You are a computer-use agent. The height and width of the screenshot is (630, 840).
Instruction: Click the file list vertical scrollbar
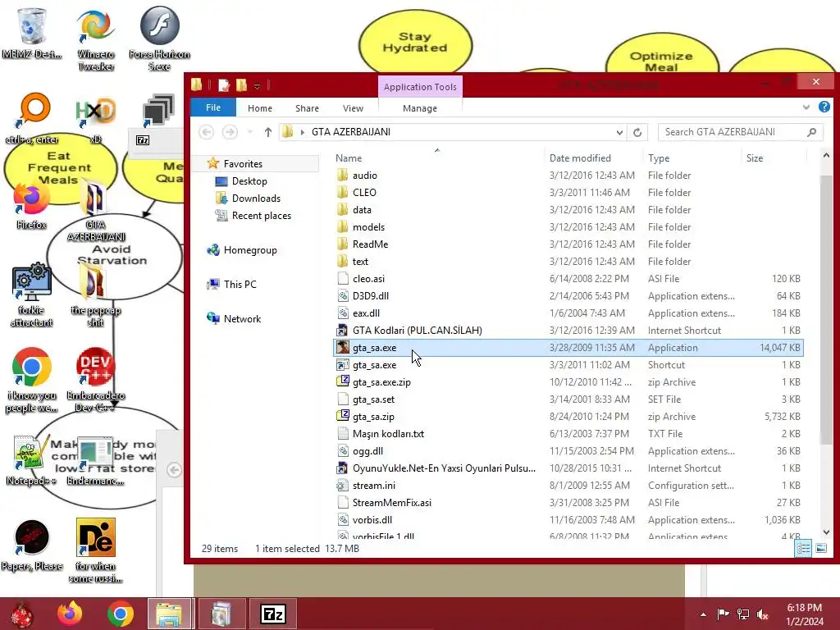(825, 308)
